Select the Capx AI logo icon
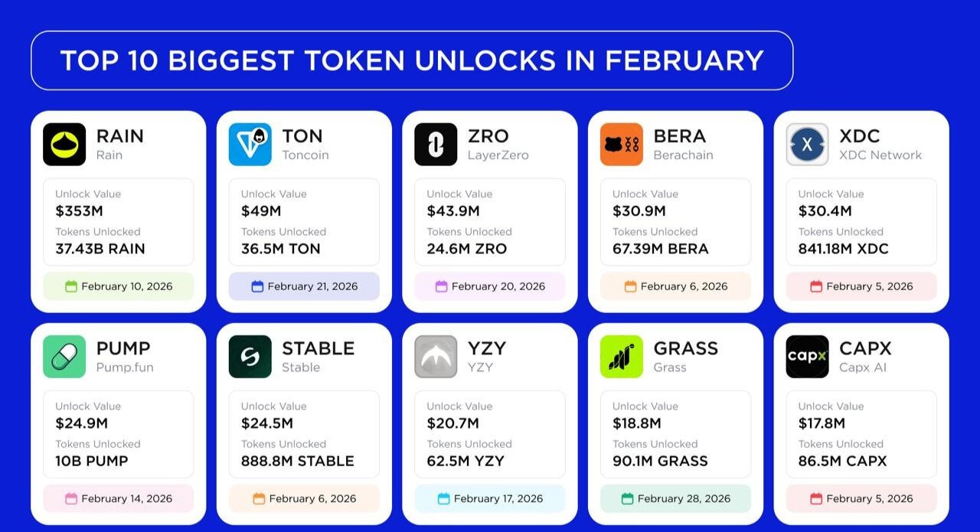The image size is (980, 532). 807,357
